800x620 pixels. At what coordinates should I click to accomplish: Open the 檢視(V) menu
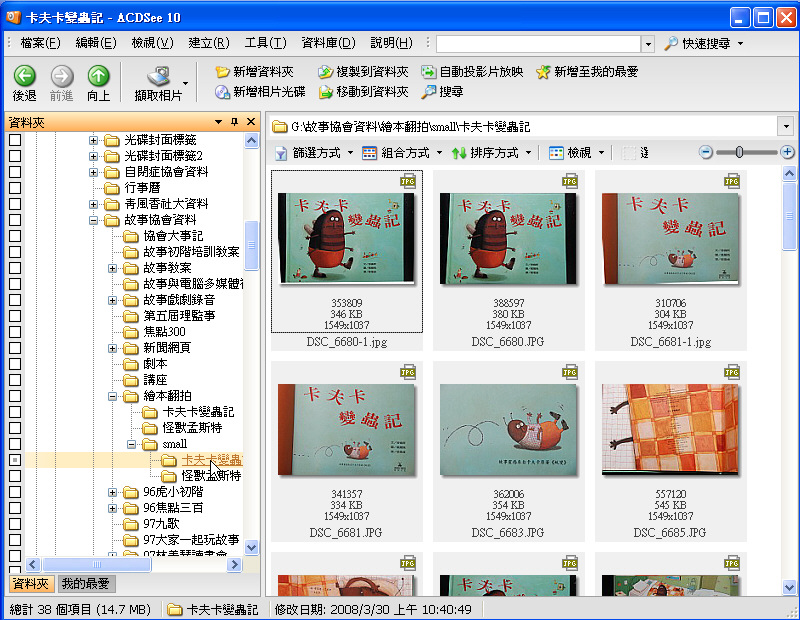153,43
